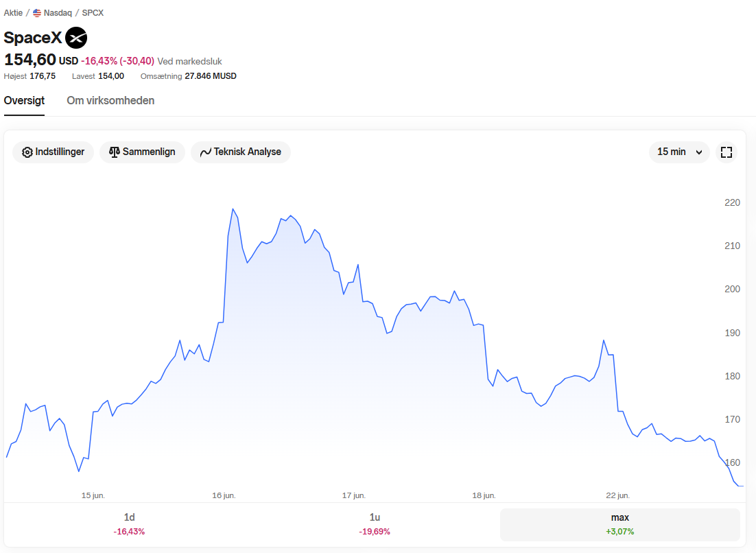Click the wave-line icon in Teknisk Analyse
Viewport: 756px width, 553px height.
tap(206, 152)
